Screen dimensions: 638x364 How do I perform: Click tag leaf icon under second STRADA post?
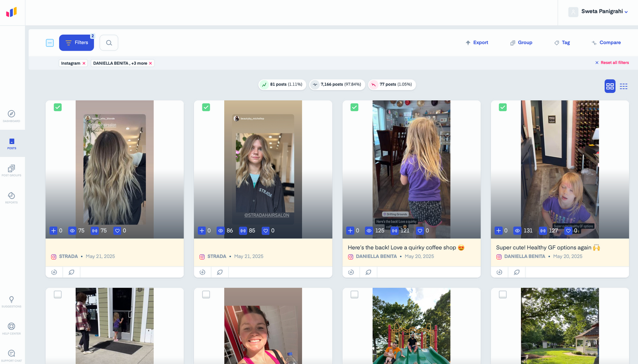pyautogui.click(x=220, y=272)
